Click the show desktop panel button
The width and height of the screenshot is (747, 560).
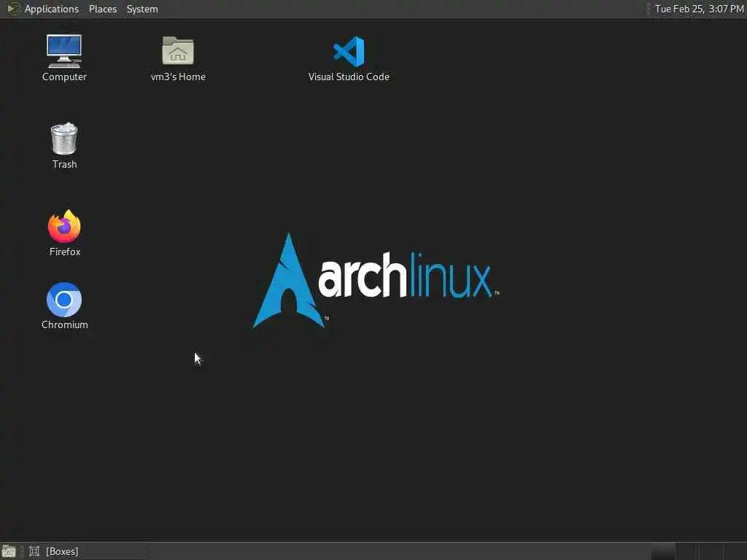click(9, 551)
